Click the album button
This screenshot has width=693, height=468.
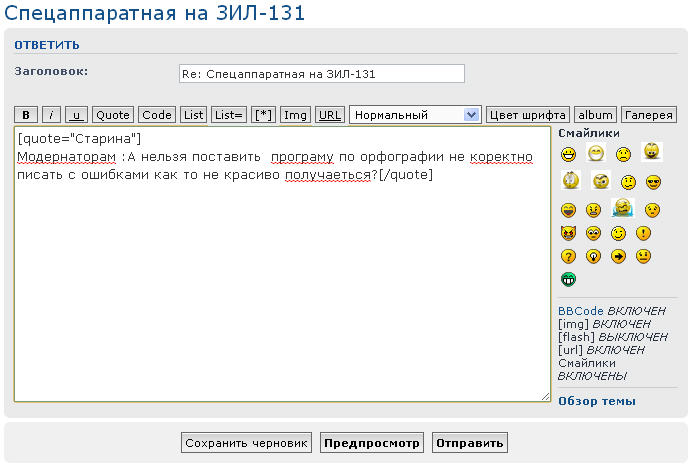coord(595,115)
